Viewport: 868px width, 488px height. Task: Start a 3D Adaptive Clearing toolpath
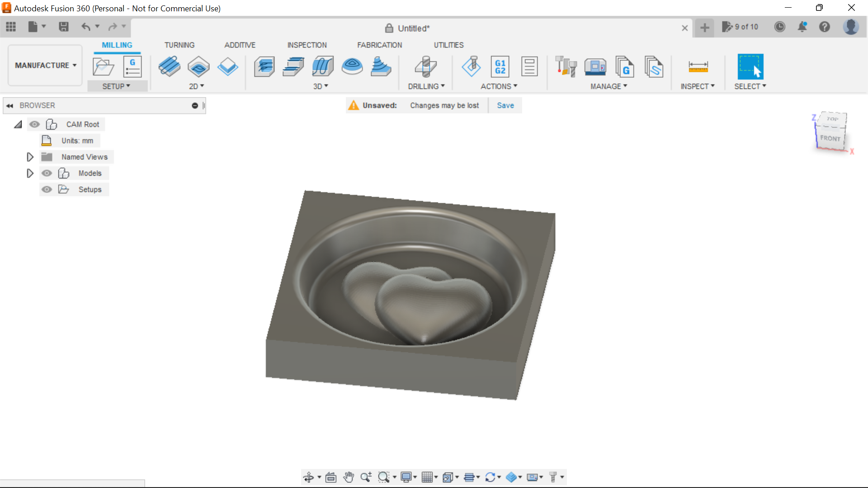(264, 66)
